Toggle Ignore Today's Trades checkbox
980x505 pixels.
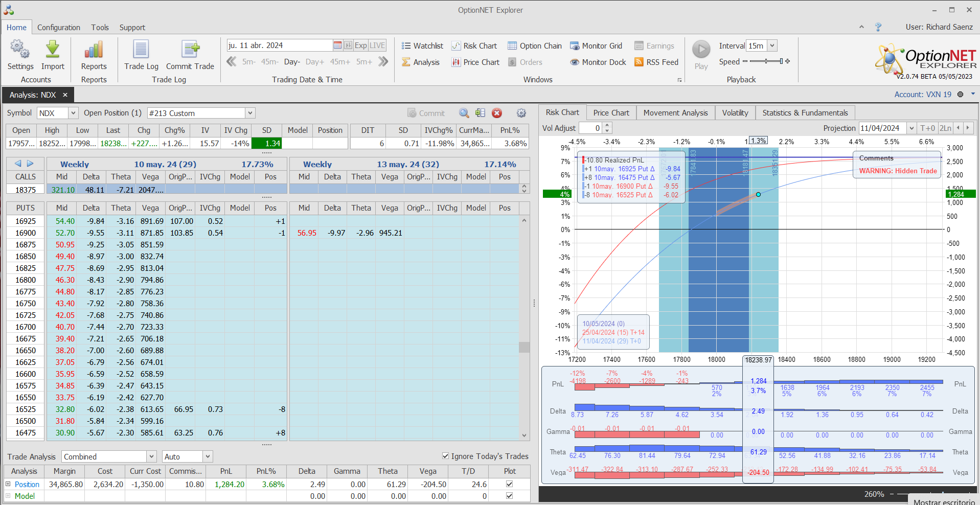click(445, 456)
